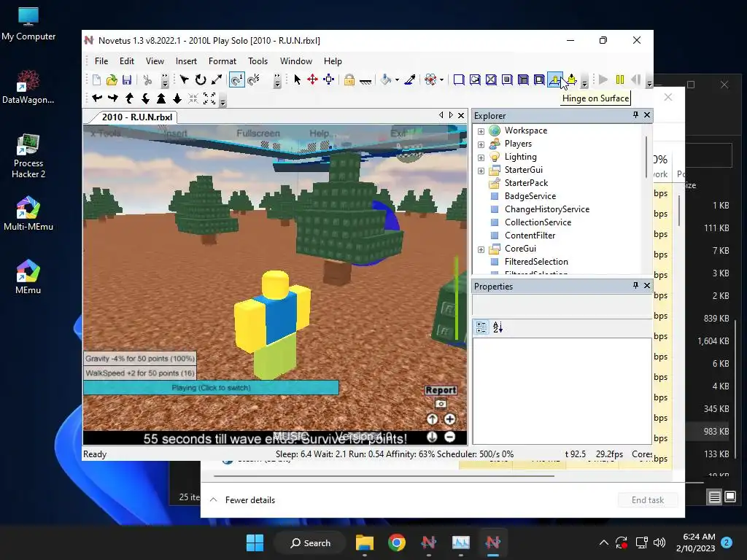Screen dimensions: 747x560
Task: Click WalkSpeed +2 for 50 points
Action: (139, 373)
